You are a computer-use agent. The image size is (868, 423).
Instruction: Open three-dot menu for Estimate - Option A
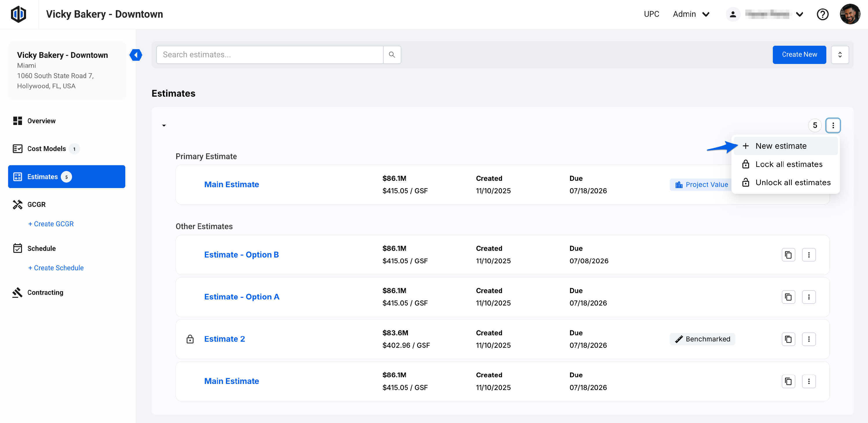[809, 297]
